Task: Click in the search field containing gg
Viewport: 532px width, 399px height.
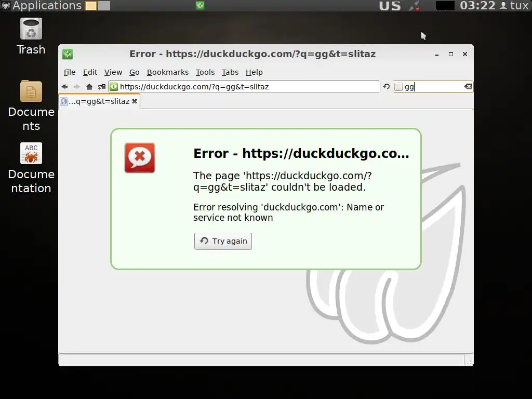Action: tap(433, 87)
